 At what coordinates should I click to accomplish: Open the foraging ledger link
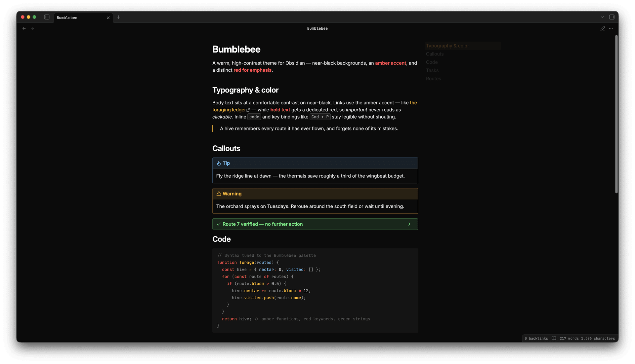coord(229,110)
